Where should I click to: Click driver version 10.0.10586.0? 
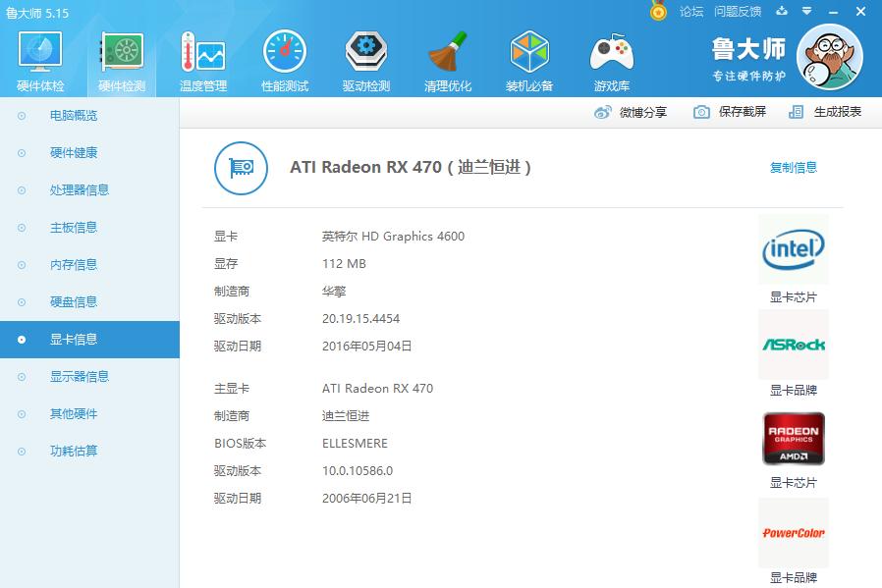[x=358, y=471]
